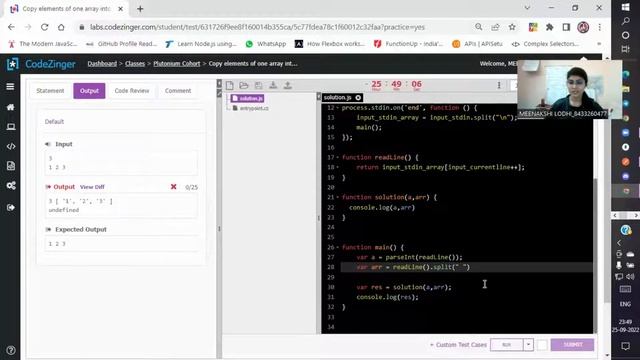Submit the solution
The height and width of the screenshot is (360, 640).
[572, 344]
